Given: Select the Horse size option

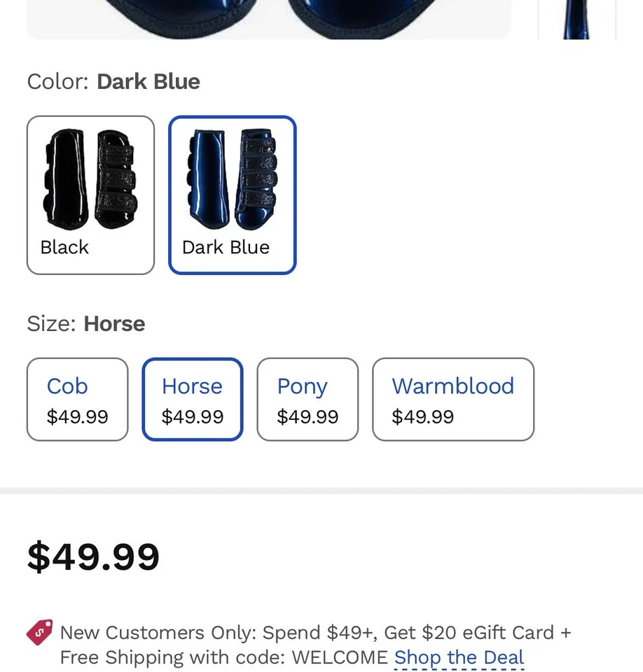Looking at the screenshot, I should point(192,399).
